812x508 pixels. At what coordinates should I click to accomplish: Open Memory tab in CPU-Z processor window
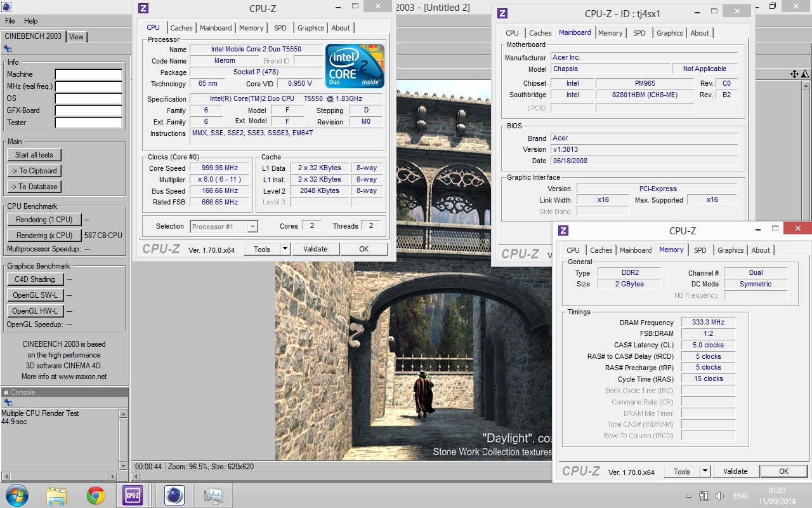click(x=251, y=28)
